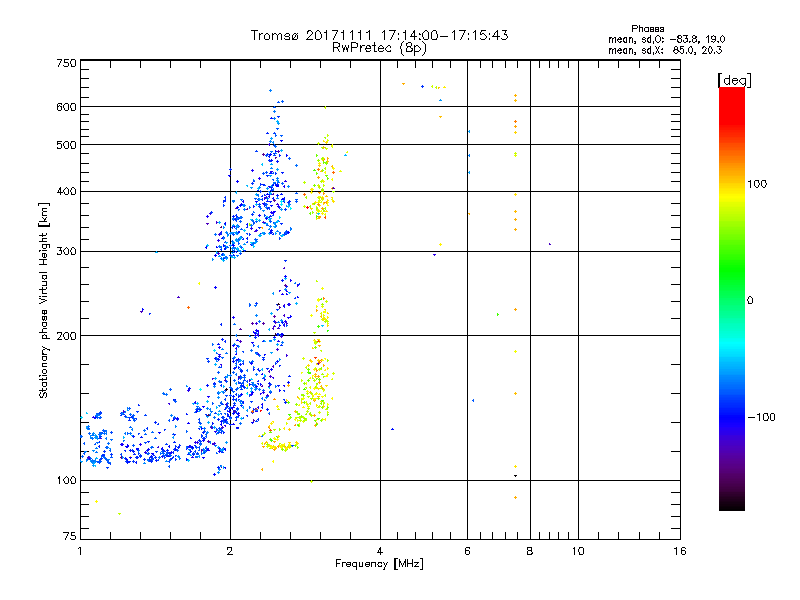Viewport: 800px width, 600px height.
Task: Select the 'mean, sd,O: -83.8, 19.0' line
Action: coord(666,39)
